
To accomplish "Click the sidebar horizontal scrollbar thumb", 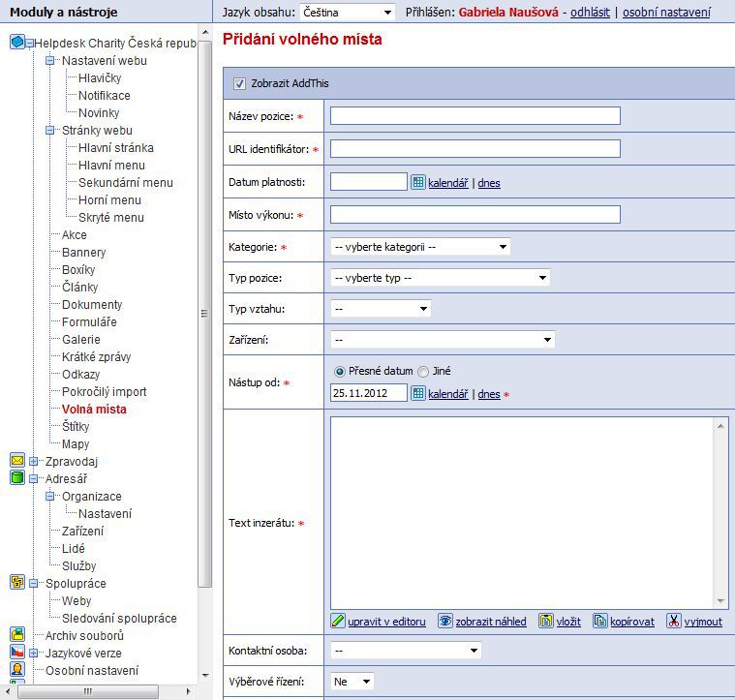I will coord(88,691).
